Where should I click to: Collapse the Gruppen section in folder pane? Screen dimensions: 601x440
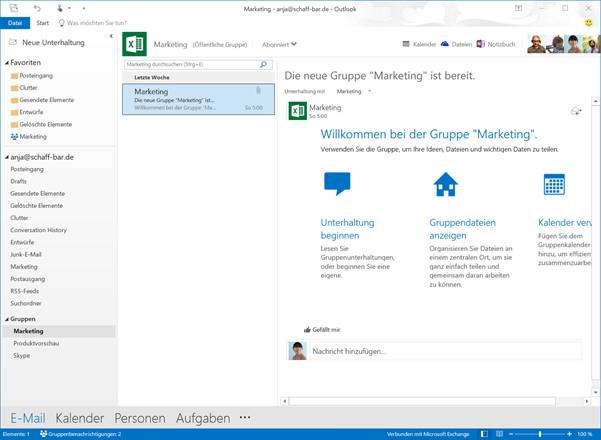pos(5,319)
